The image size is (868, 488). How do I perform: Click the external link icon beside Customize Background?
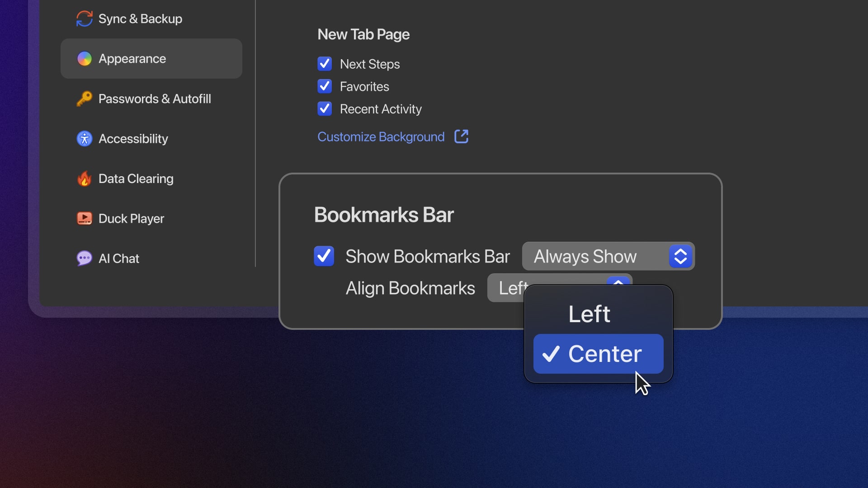click(x=461, y=136)
